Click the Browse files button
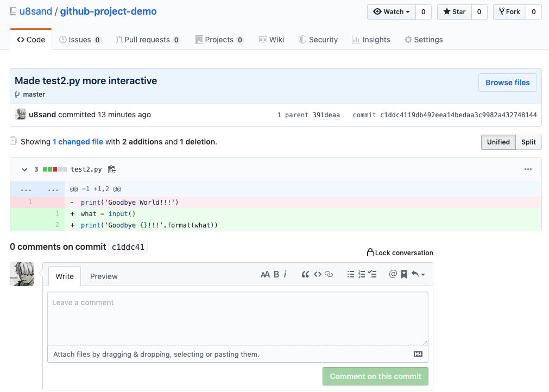Image resolution: width=549 pixels, height=392 pixels. [x=507, y=83]
